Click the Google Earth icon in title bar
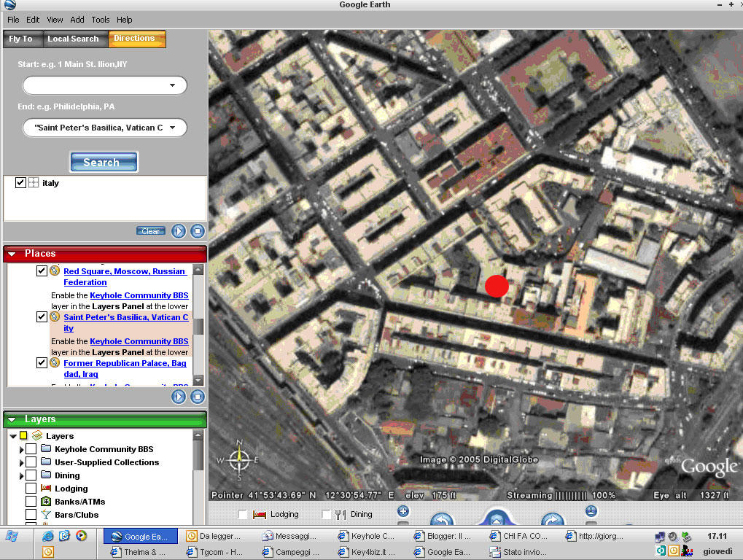The width and height of the screenshot is (743, 560). [10, 4]
